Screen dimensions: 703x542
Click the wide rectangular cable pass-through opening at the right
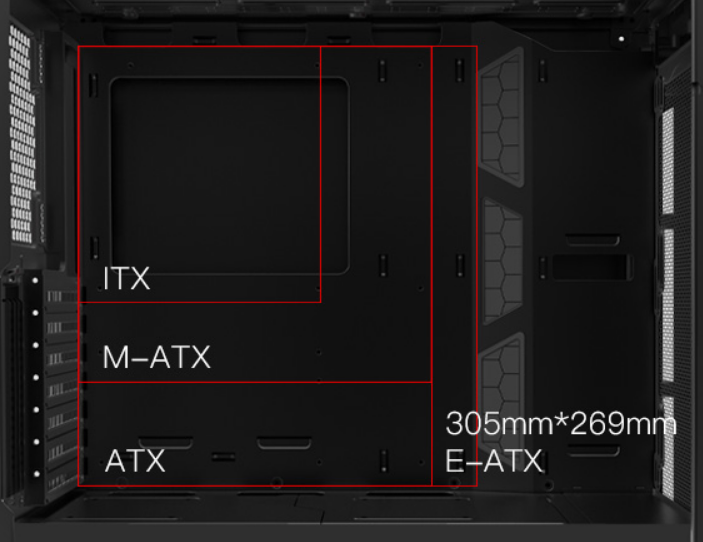point(590,267)
